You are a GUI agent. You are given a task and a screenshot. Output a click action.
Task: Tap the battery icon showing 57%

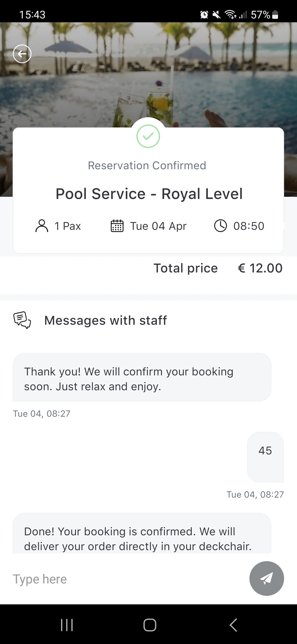point(275,15)
